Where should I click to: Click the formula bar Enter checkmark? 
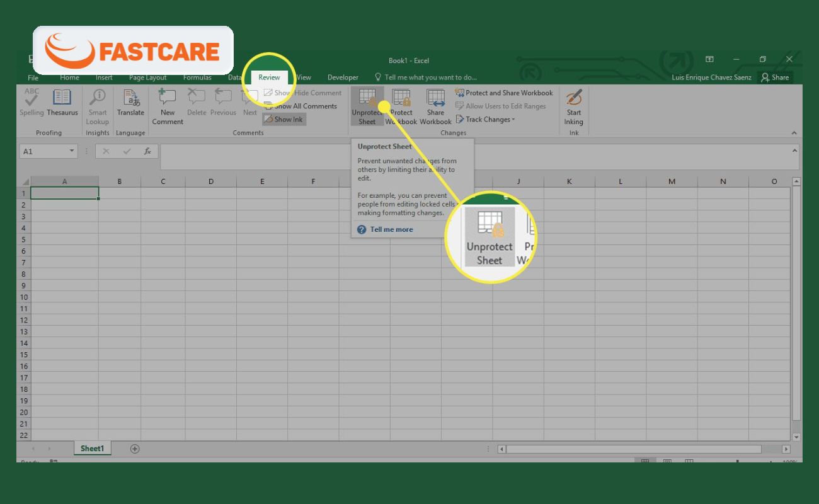click(x=127, y=151)
